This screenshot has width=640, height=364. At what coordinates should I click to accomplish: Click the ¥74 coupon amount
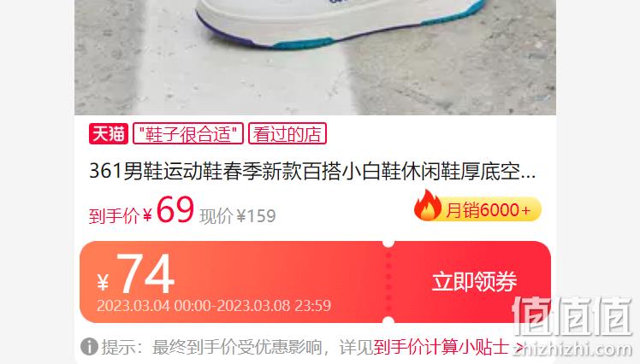[136, 274]
